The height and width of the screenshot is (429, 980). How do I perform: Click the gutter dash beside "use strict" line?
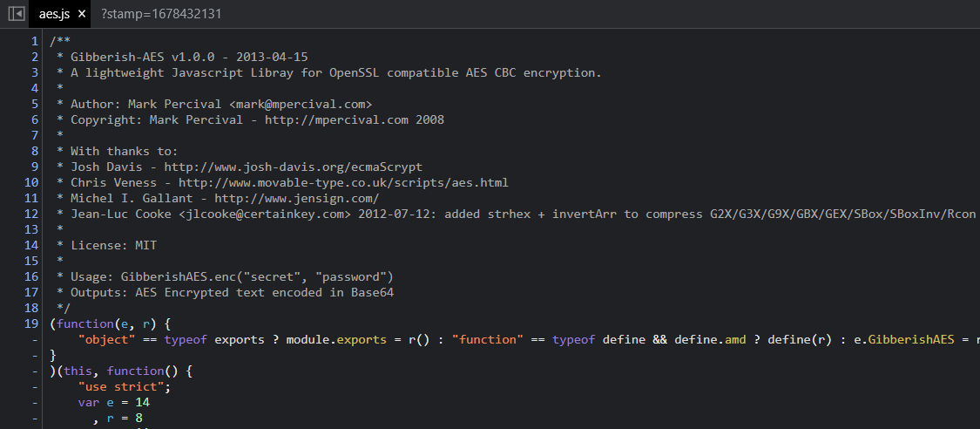click(34, 387)
